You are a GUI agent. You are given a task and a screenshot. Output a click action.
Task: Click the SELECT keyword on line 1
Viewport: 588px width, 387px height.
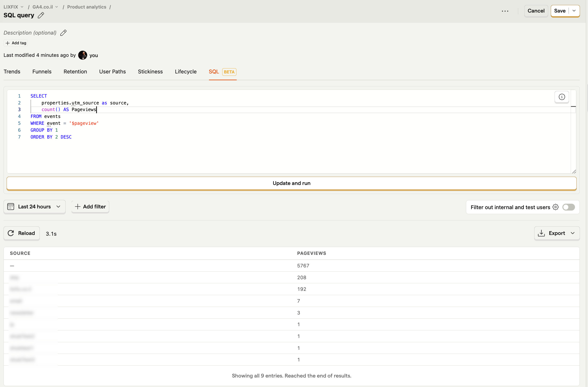pyautogui.click(x=39, y=96)
